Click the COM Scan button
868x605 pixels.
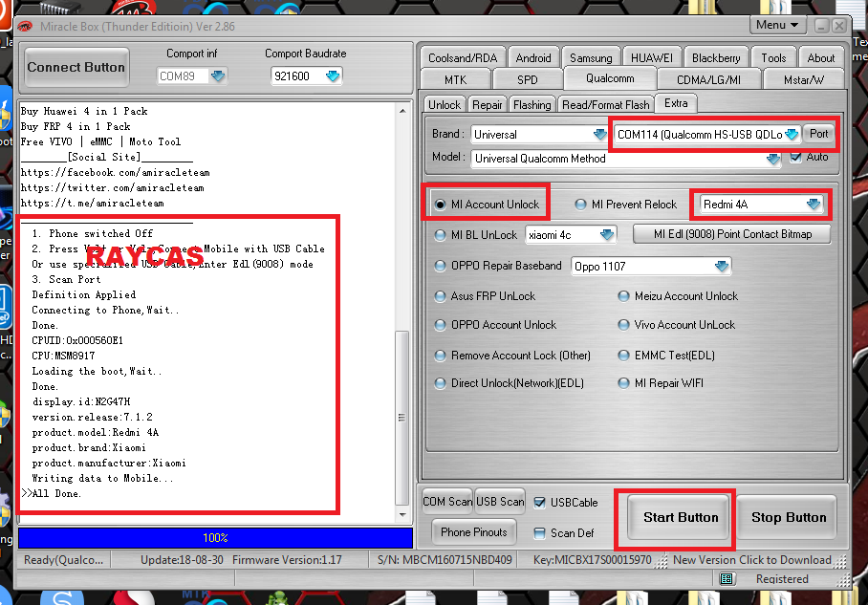tap(447, 502)
